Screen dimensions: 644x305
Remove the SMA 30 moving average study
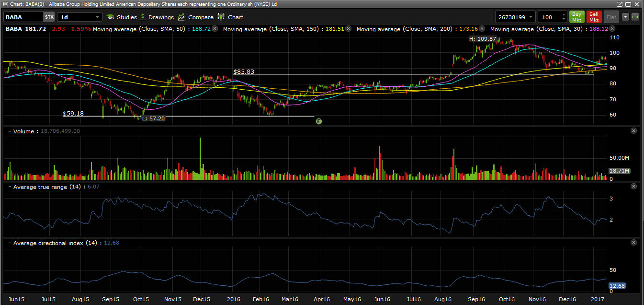tap(612, 29)
